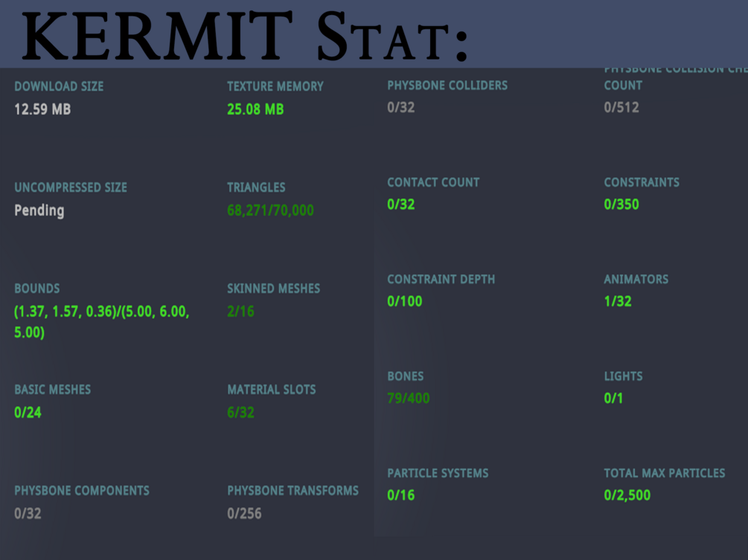The image size is (748, 560).
Task: Select the Bones label
Action: pyautogui.click(x=406, y=376)
